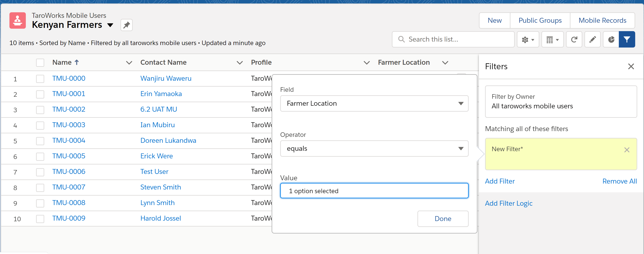Click the TaroWorks Mobile Users object icon
This screenshot has width=644, height=254.
(x=17, y=20)
